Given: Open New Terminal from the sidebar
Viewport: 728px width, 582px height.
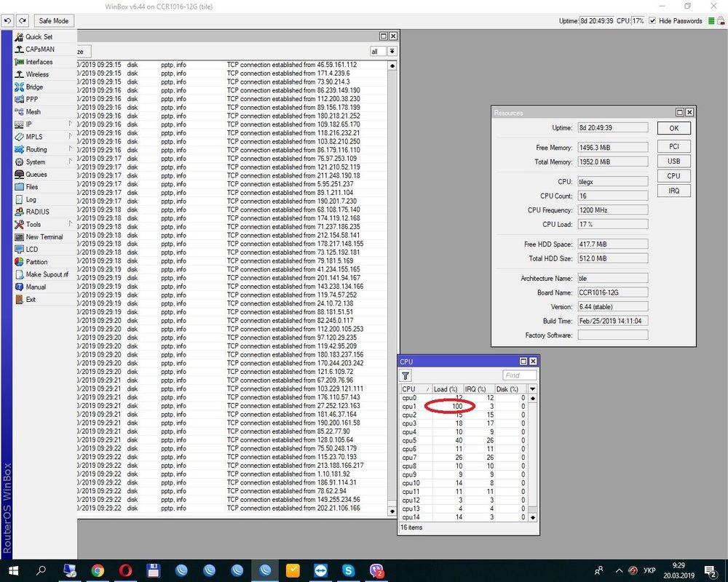Looking at the screenshot, I should pos(44,236).
